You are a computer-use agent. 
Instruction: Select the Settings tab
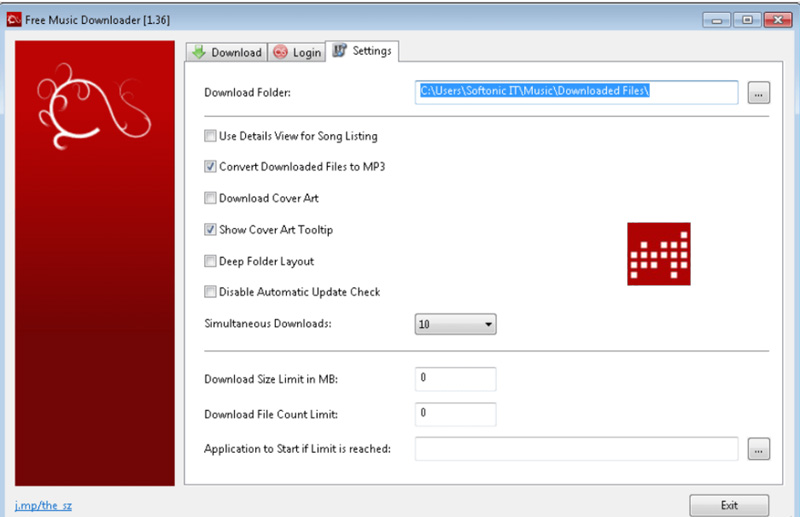click(x=362, y=51)
